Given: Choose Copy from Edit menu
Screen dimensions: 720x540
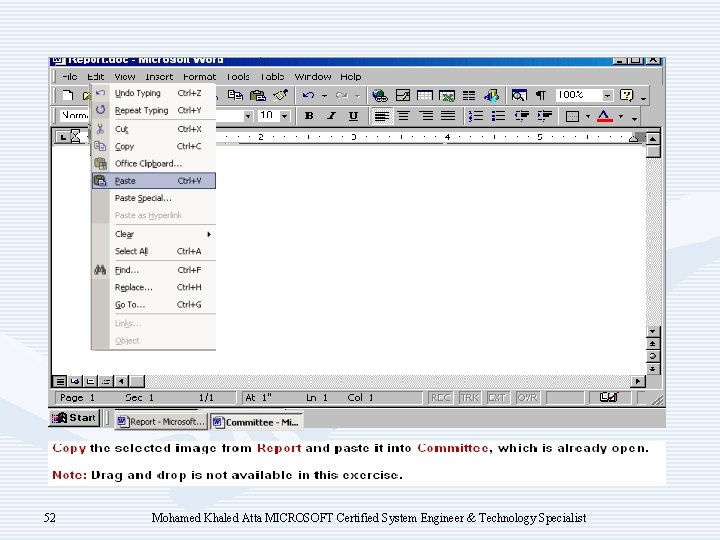Looking at the screenshot, I should pyautogui.click(x=153, y=146).
